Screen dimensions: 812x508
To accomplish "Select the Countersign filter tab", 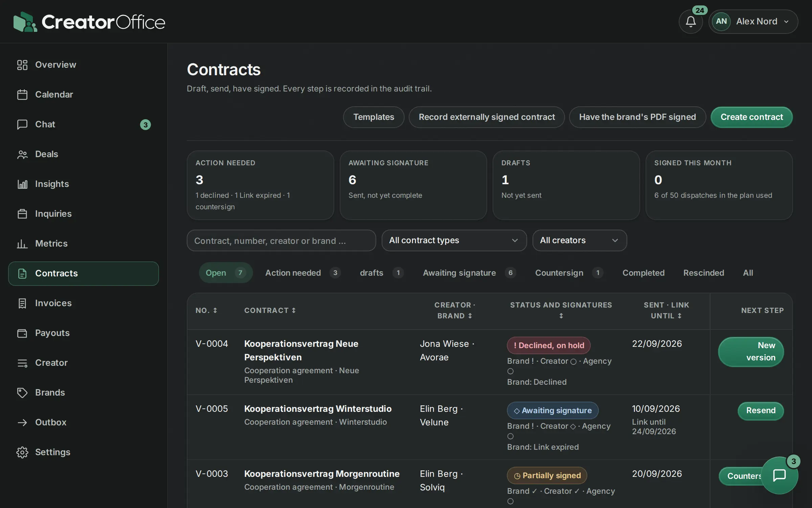I will (x=569, y=273).
